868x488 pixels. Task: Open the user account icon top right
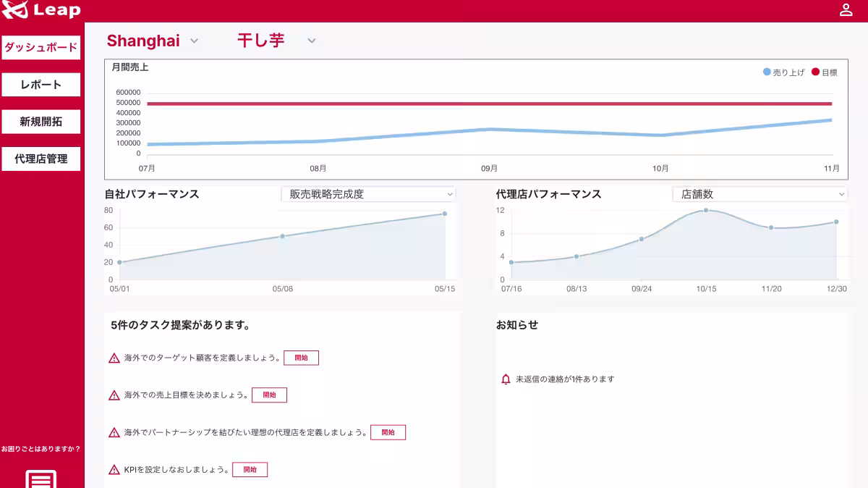[846, 9]
